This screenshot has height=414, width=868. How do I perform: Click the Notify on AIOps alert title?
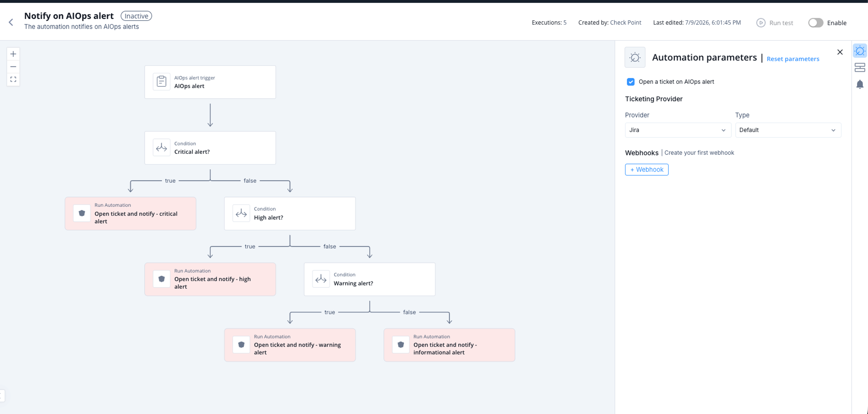69,16
